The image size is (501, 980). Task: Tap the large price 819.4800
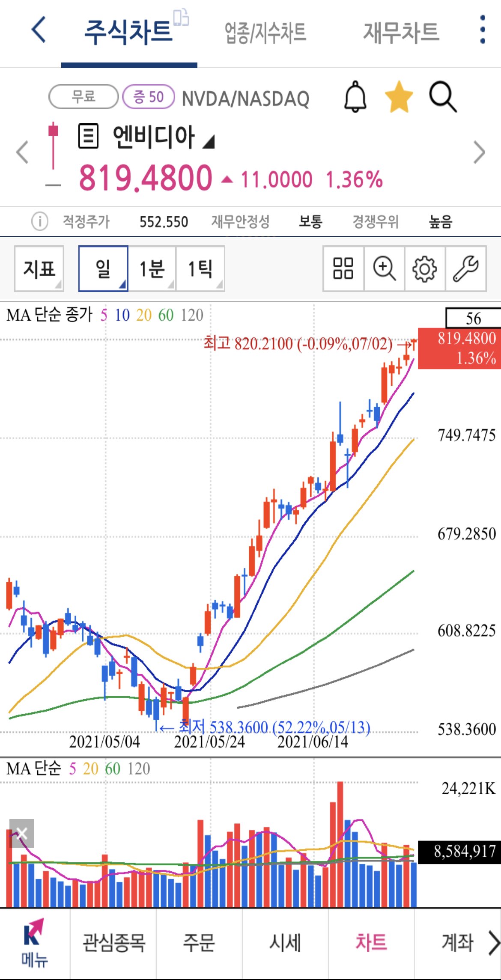(x=146, y=178)
